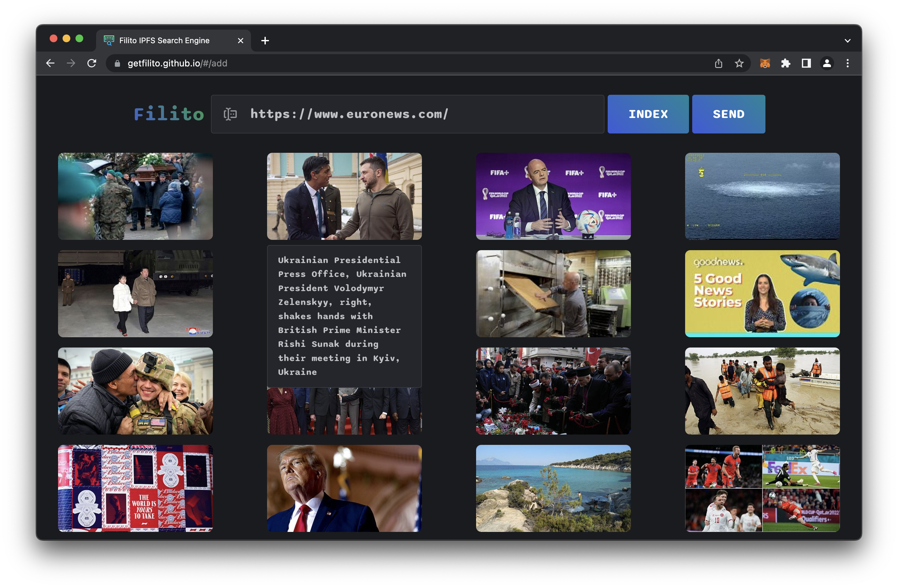Open the FIFA+ press conference thumbnail
The width and height of the screenshot is (898, 588).
[553, 196]
